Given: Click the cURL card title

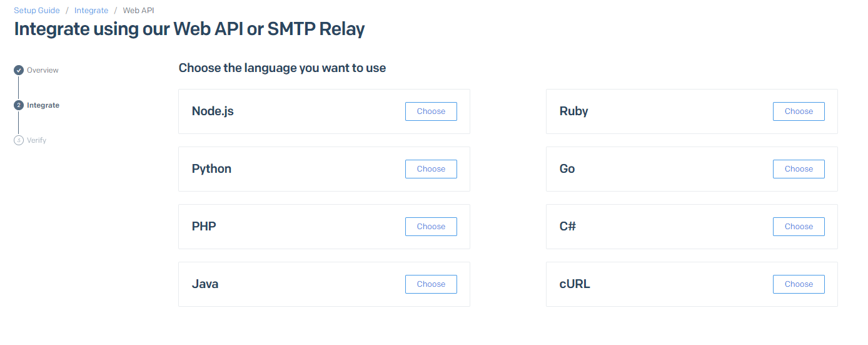Looking at the screenshot, I should pos(575,284).
